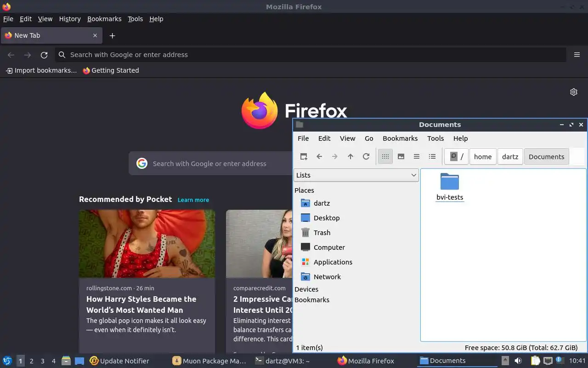Open network icon in system tray
The width and height of the screenshot is (588, 368).
tap(548, 361)
